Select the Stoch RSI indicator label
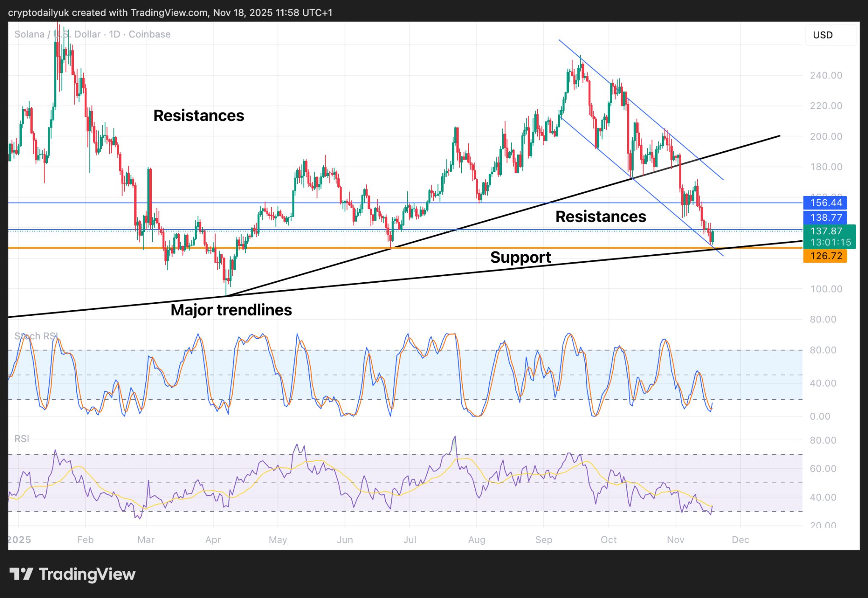The image size is (868, 598). pos(36,336)
